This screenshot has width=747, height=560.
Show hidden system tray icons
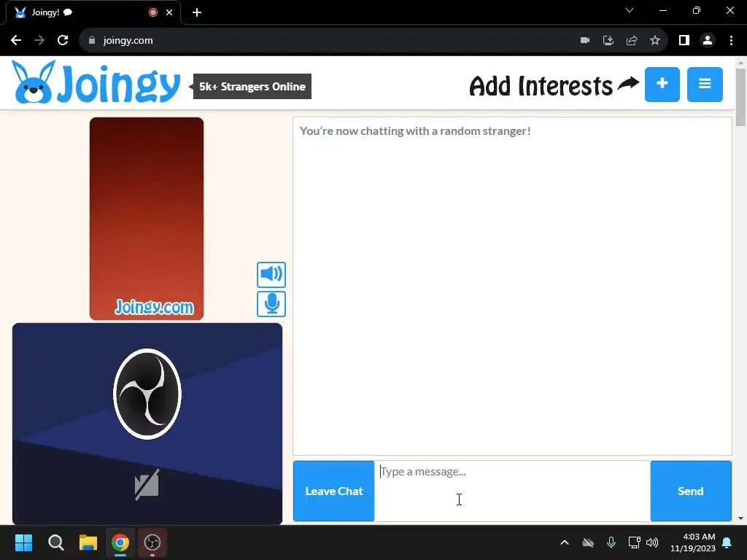[565, 542]
